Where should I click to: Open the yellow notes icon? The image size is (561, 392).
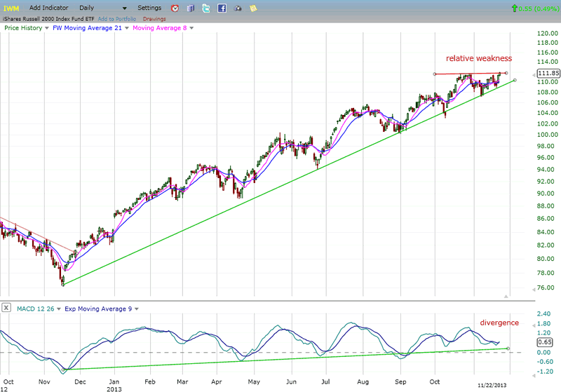click(x=253, y=8)
